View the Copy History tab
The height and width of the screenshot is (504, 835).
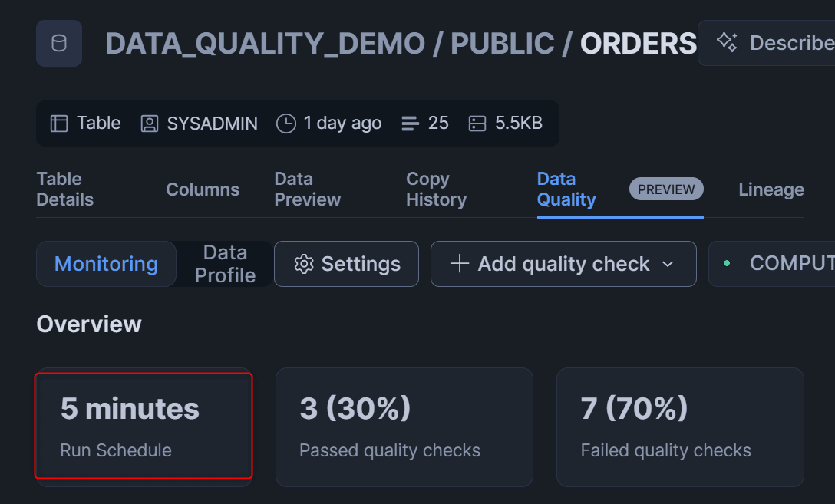[x=436, y=189]
